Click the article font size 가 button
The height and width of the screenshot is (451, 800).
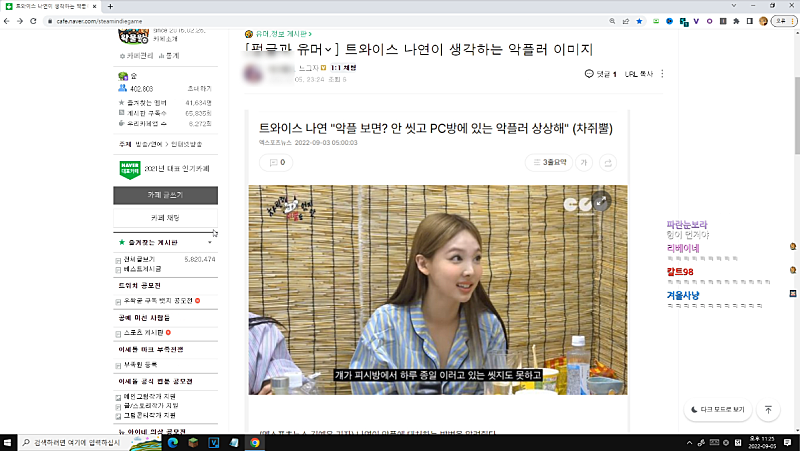click(584, 163)
